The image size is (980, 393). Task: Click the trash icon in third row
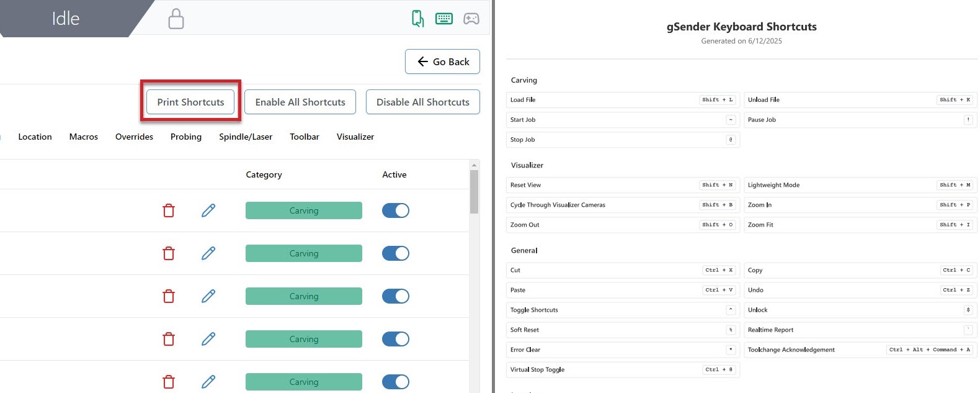coord(169,297)
